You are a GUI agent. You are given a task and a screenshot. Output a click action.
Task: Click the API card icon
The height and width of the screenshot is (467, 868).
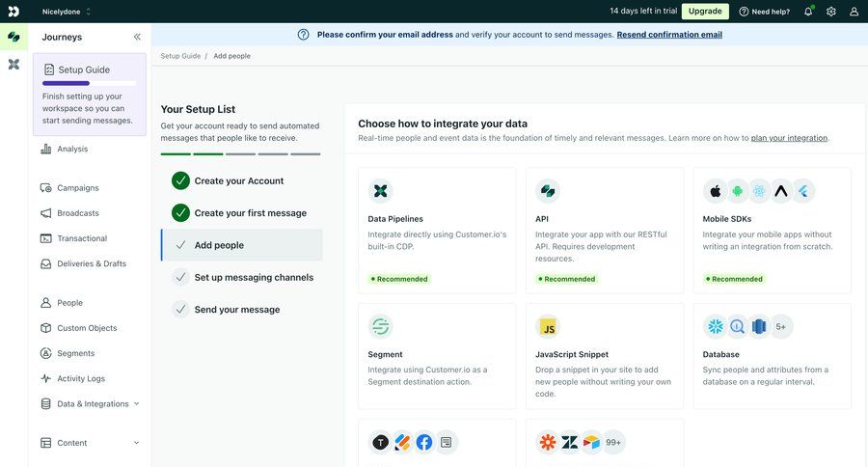[x=548, y=191]
